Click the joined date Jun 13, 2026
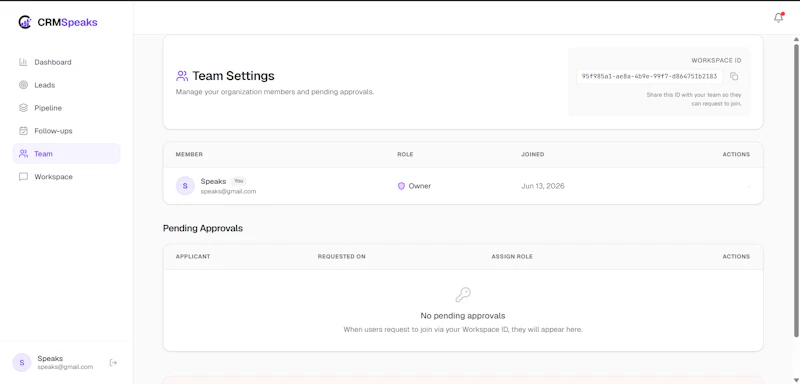 point(543,186)
